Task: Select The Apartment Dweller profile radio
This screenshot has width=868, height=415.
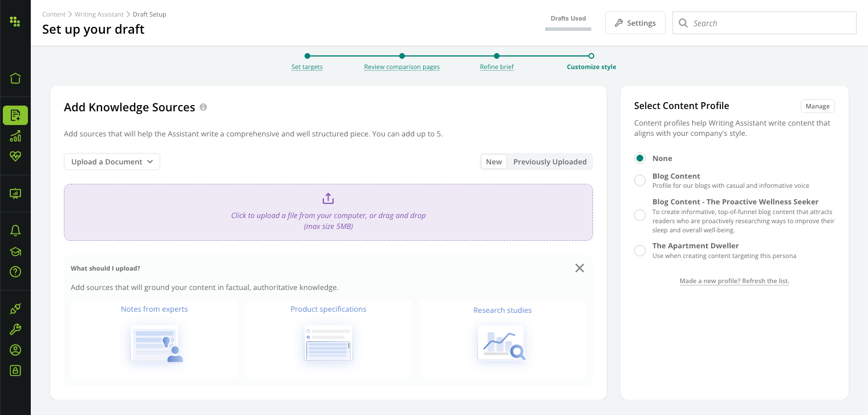Action: click(x=640, y=250)
